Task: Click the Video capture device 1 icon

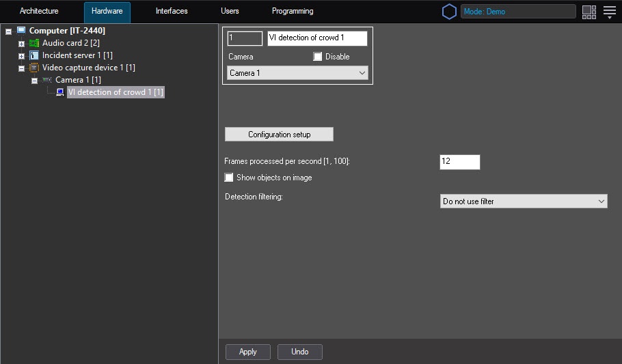Action: 34,68
